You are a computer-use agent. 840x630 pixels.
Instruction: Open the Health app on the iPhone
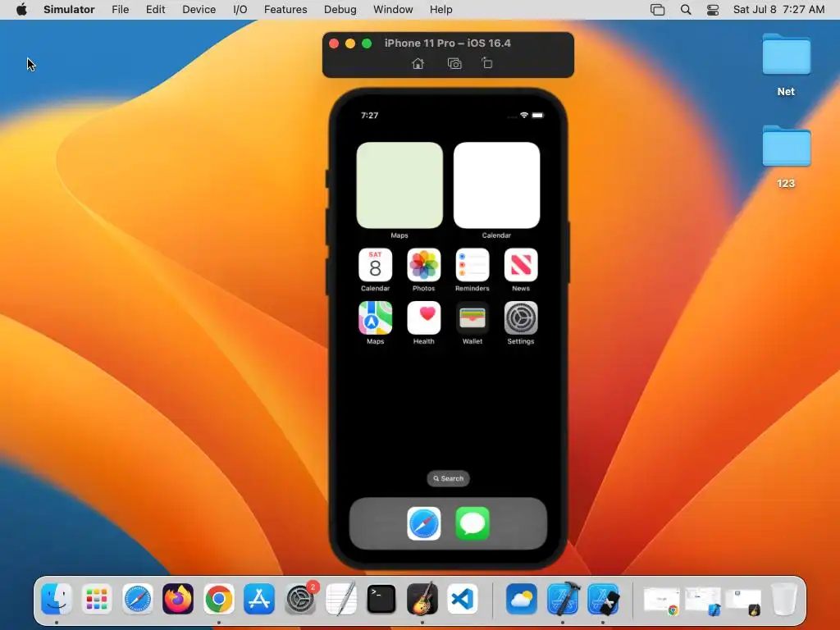click(x=424, y=317)
